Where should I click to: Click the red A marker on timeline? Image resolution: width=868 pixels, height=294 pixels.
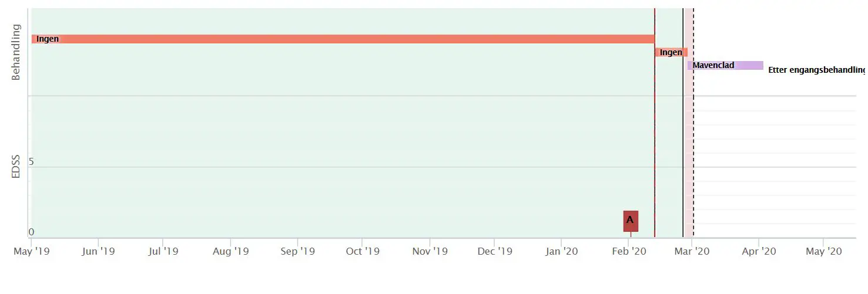point(630,221)
